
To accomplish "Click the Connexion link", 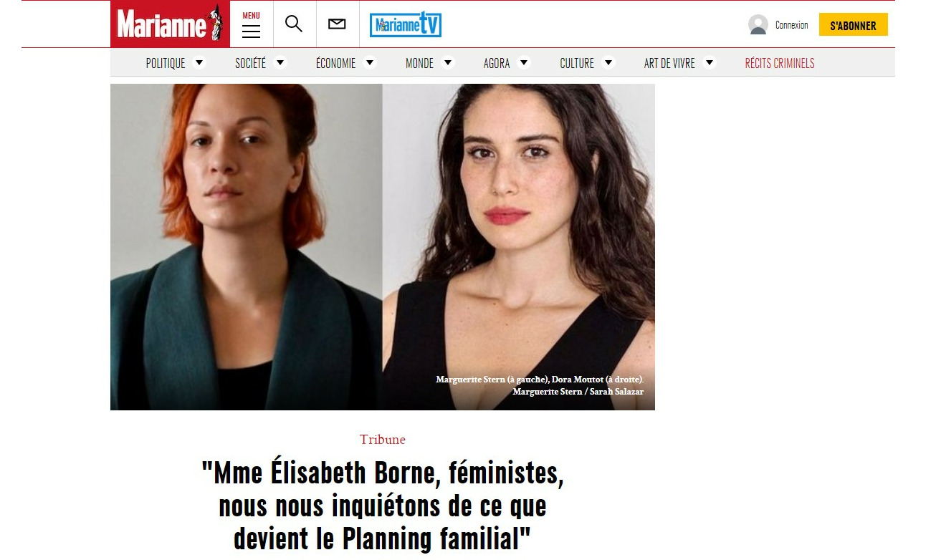I will click(792, 25).
